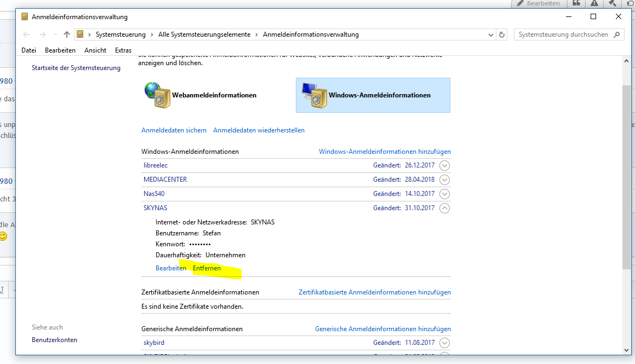Viewport: 635px width, 364px height.
Task: Click Zertifikatbasierte Anmeldeinformationen hinzufügen link
Action: click(375, 292)
